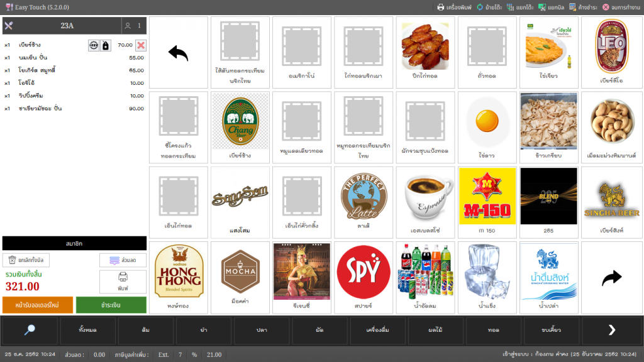This screenshot has width=644, height=362.
Task: Add Mocha (ม็อคค่า) to order
Action: (240, 277)
